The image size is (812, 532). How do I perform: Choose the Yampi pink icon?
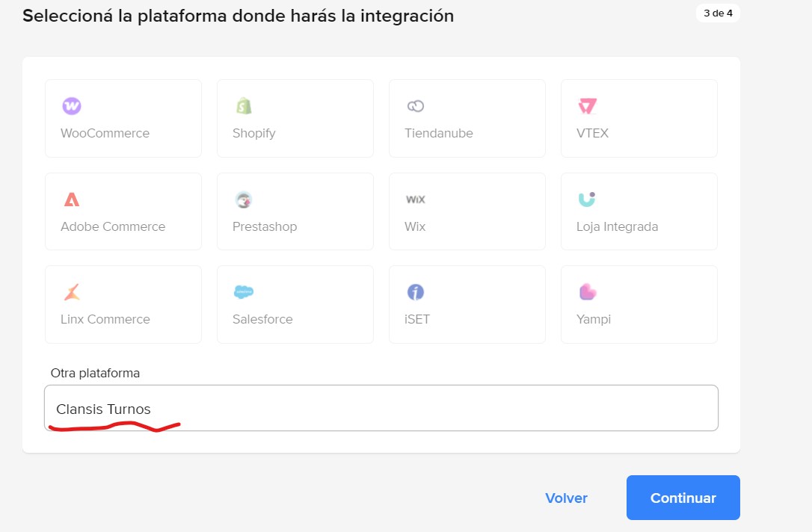[588, 292]
